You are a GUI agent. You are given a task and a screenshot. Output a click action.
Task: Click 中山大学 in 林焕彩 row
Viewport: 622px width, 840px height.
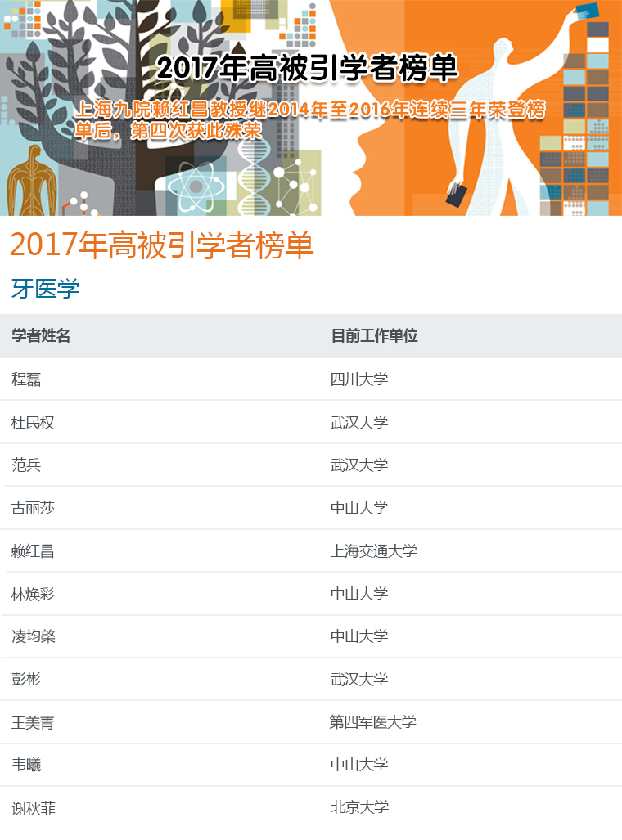point(359,594)
